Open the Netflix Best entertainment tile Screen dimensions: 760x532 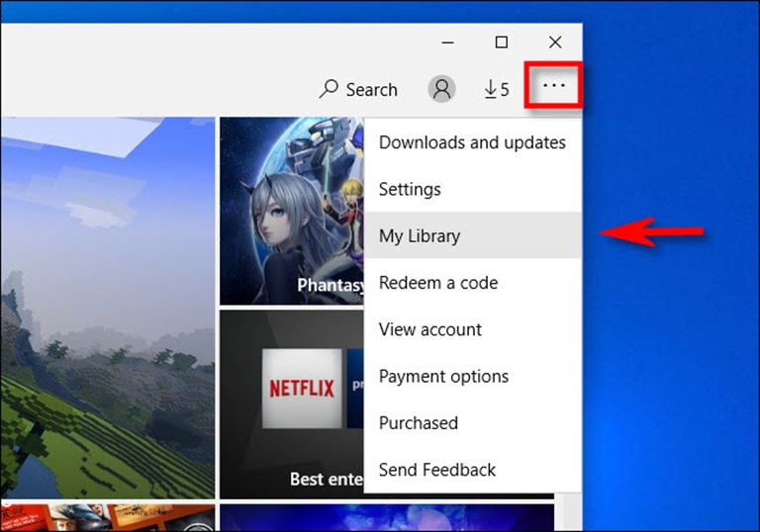pyautogui.click(x=291, y=403)
